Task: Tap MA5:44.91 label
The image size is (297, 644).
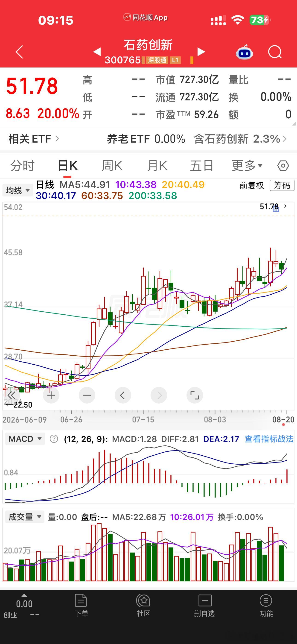Action: click(85, 185)
